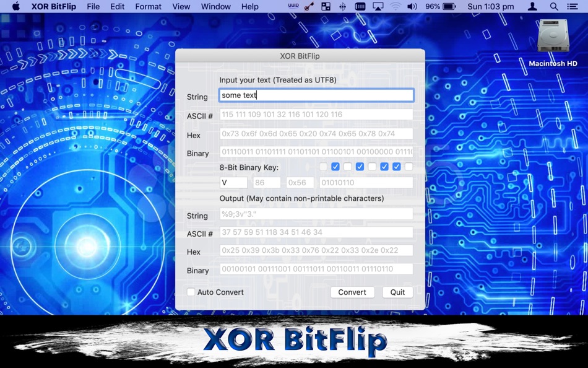Click the '8-Bit Binary Key:' label
The height and width of the screenshot is (368, 588).
tap(249, 167)
